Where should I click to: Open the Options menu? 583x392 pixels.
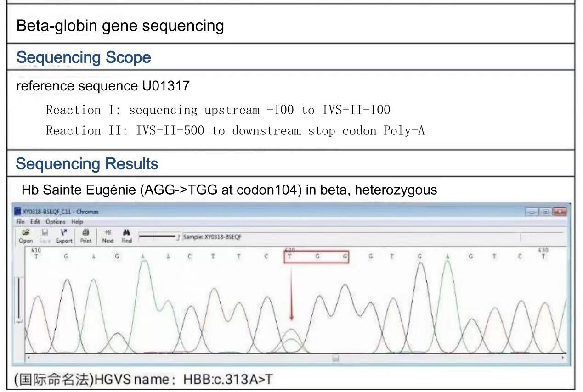(x=55, y=222)
